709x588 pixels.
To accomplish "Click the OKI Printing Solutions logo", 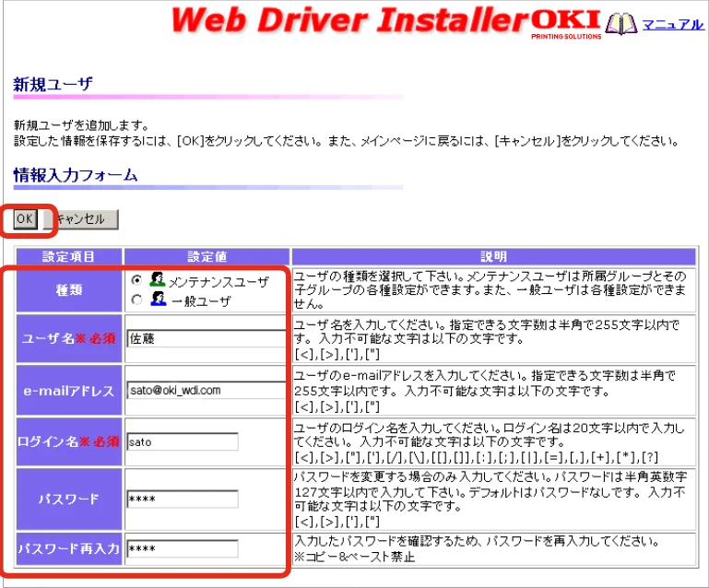I will point(567,24).
